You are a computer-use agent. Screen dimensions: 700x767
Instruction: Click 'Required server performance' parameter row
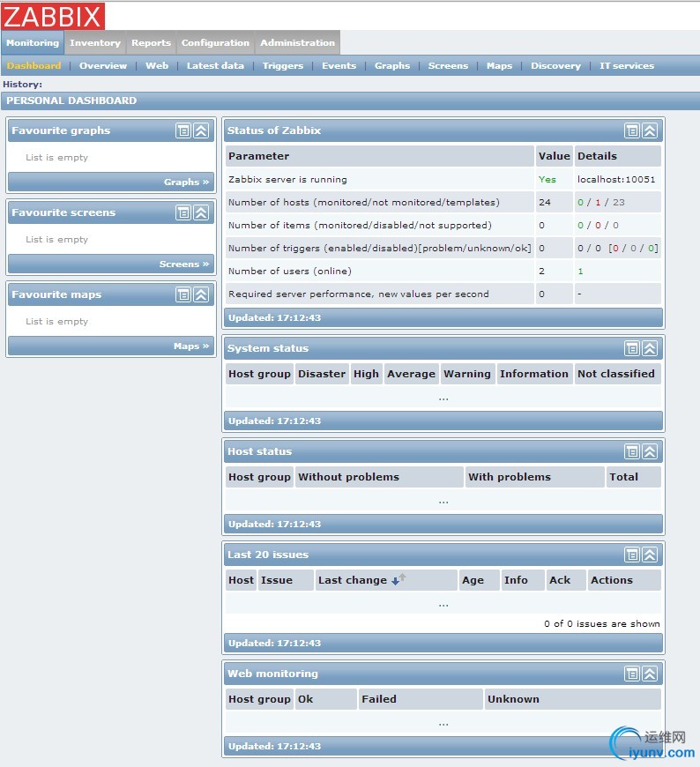443,294
